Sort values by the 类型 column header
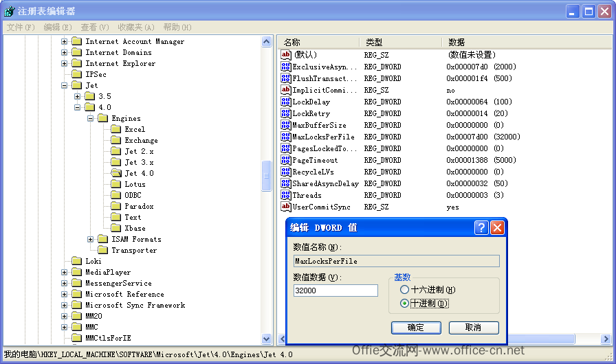The width and height of the screenshot is (616, 364). (401, 42)
